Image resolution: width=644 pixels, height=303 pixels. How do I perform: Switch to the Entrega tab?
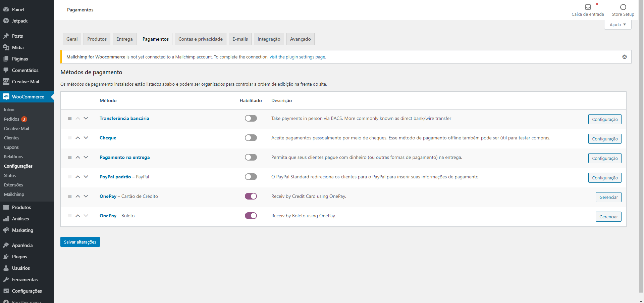(124, 39)
